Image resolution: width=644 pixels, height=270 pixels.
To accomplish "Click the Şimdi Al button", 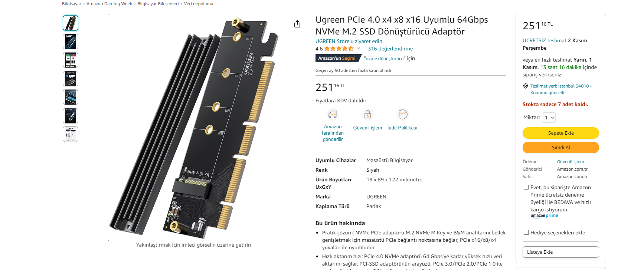I will click(x=560, y=147).
